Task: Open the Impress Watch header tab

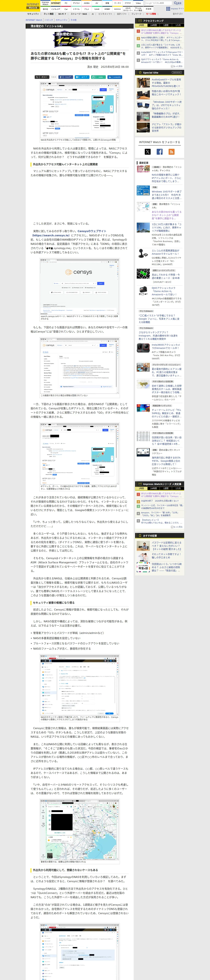Action: 45,3
